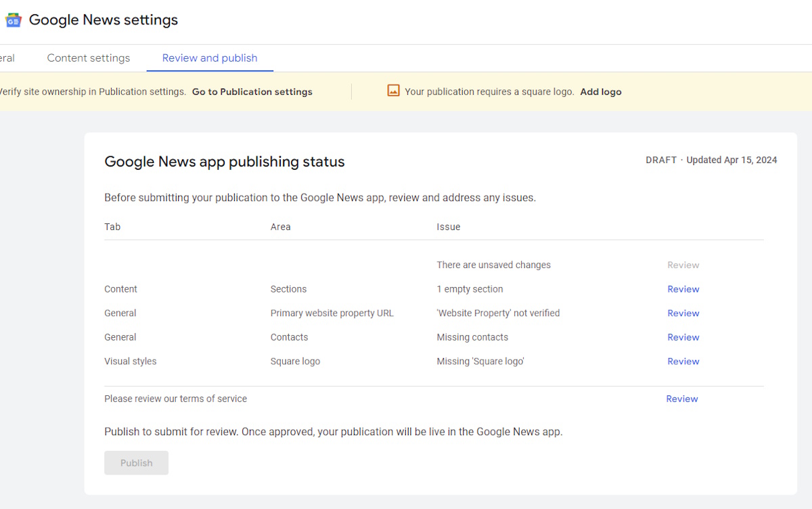Switch to the Content settings tab

point(89,58)
